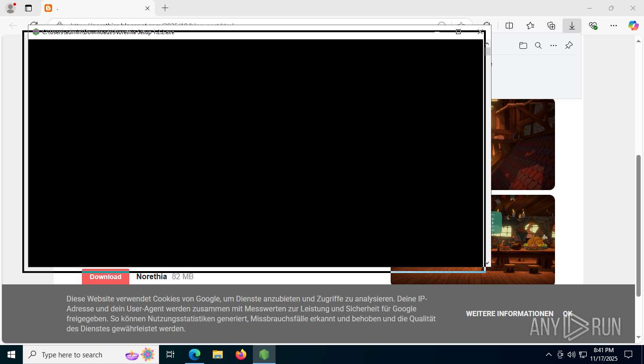644x364 pixels.
Task: Open Edge Settings and more menu
Action: pyautogui.click(x=614, y=26)
